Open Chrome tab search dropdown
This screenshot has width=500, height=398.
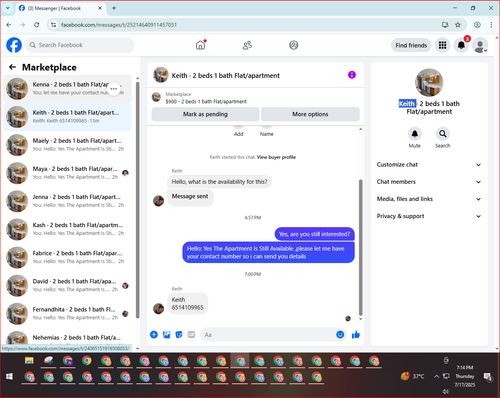[x=8, y=8]
